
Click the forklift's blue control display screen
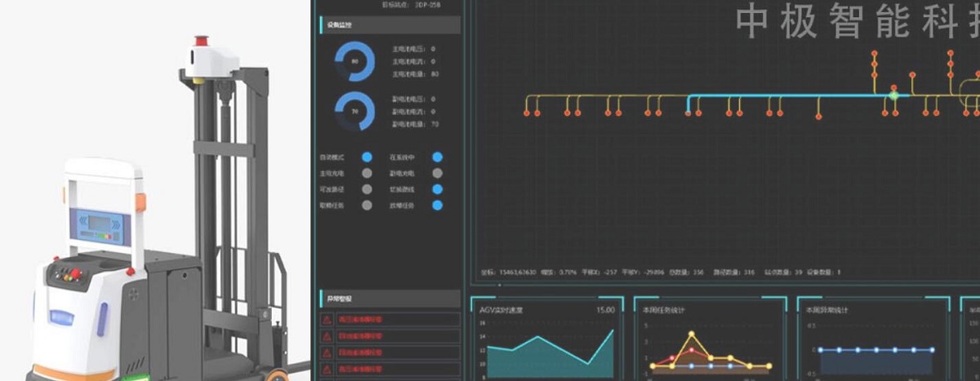tap(99, 224)
